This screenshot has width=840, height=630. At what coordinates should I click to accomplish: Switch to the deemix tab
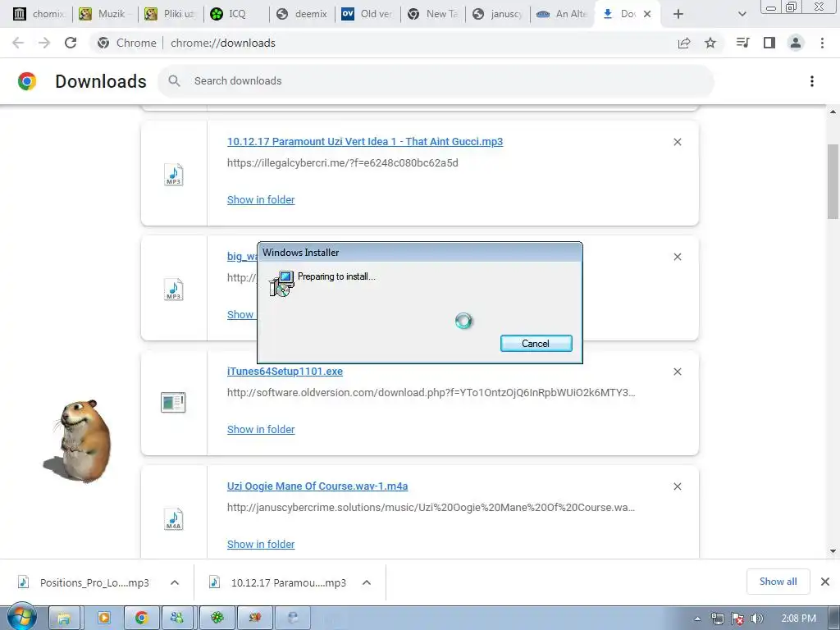tap(302, 14)
